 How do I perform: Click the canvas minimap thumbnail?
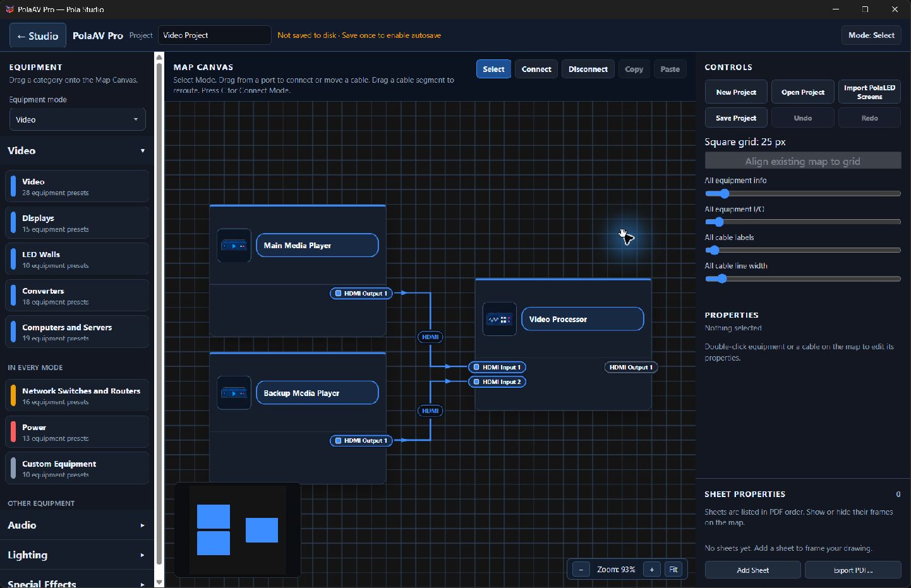click(x=238, y=530)
